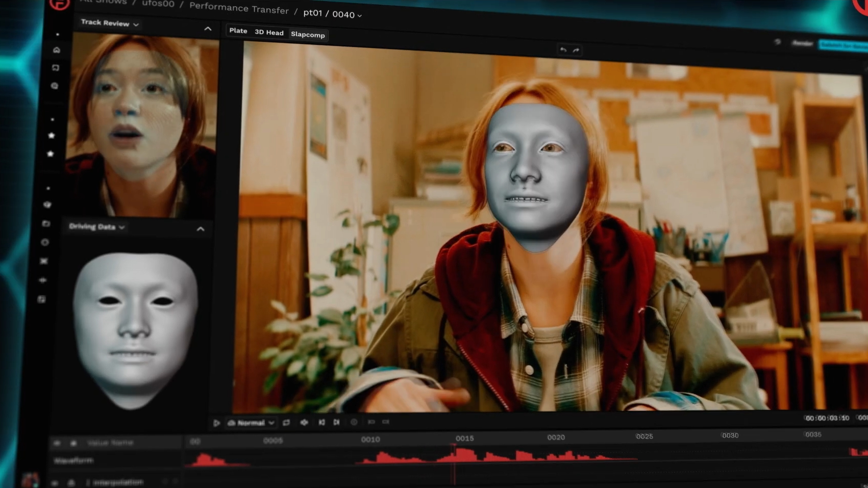Viewport: 868px width, 488px height.
Task: Step to next frame with skip-forward control
Action: tap(336, 422)
